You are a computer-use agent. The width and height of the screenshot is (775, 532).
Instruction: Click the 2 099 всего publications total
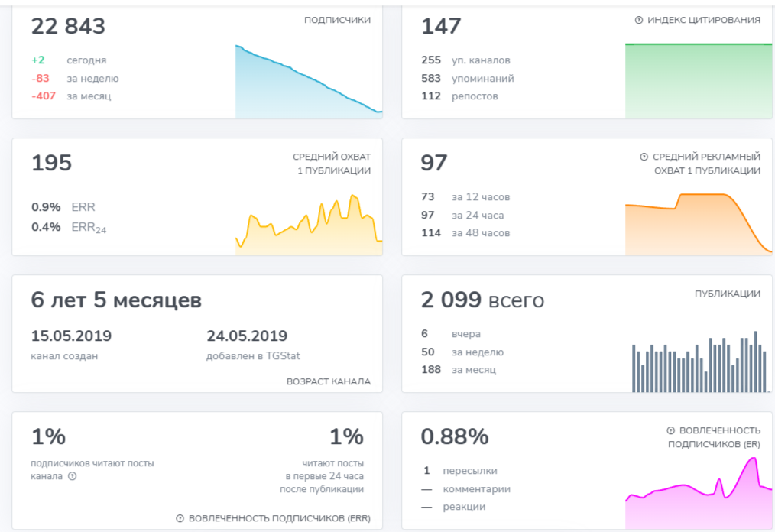tap(482, 300)
